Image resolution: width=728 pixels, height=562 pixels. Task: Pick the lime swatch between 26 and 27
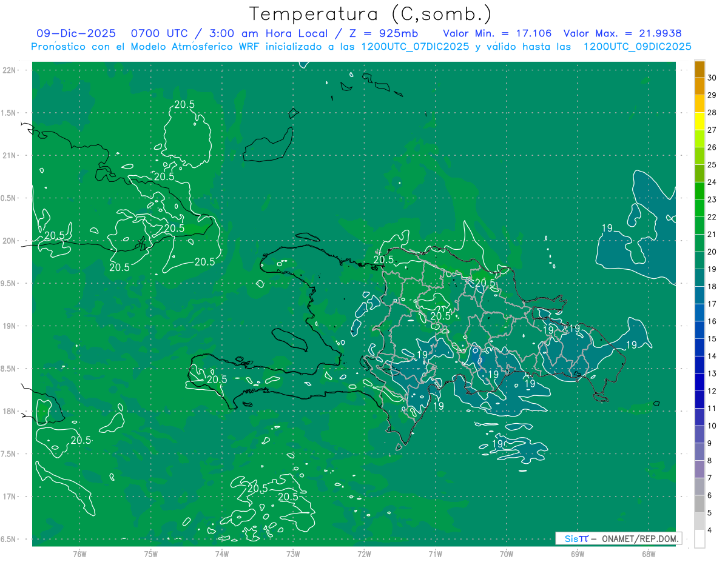pyautogui.click(x=699, y=139)
